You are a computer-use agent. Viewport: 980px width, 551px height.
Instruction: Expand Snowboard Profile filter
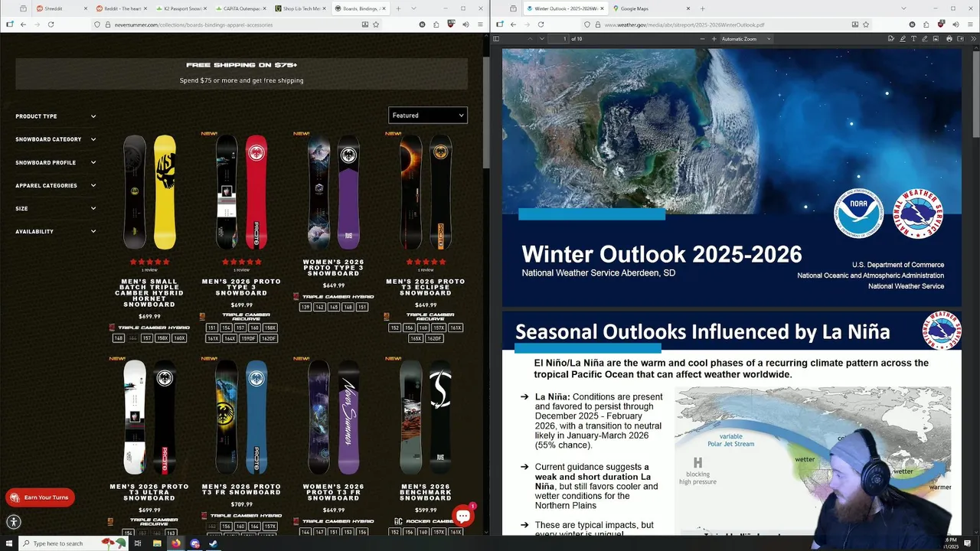click(56, 162)
